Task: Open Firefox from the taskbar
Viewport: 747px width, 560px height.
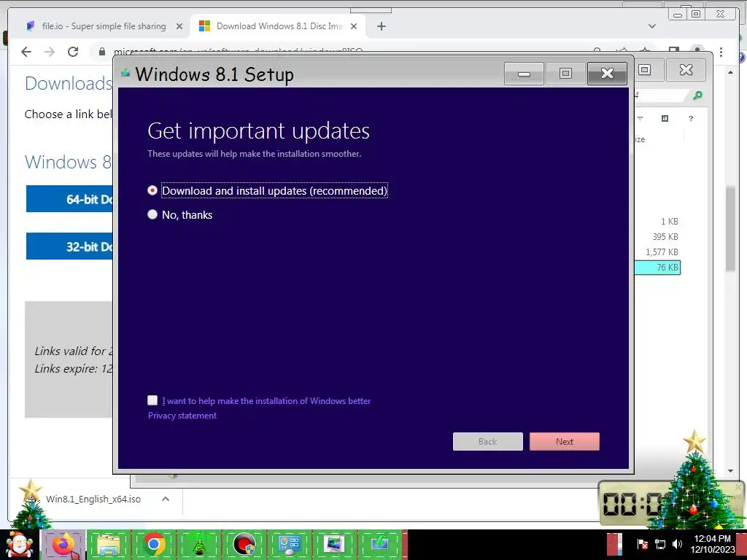Action: 64,545
